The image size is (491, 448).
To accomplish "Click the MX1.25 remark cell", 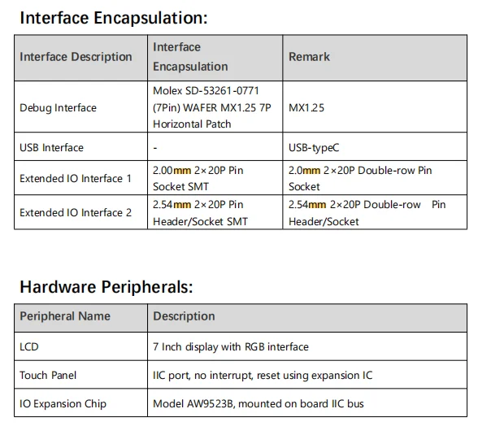I will [x=306, y=108].
